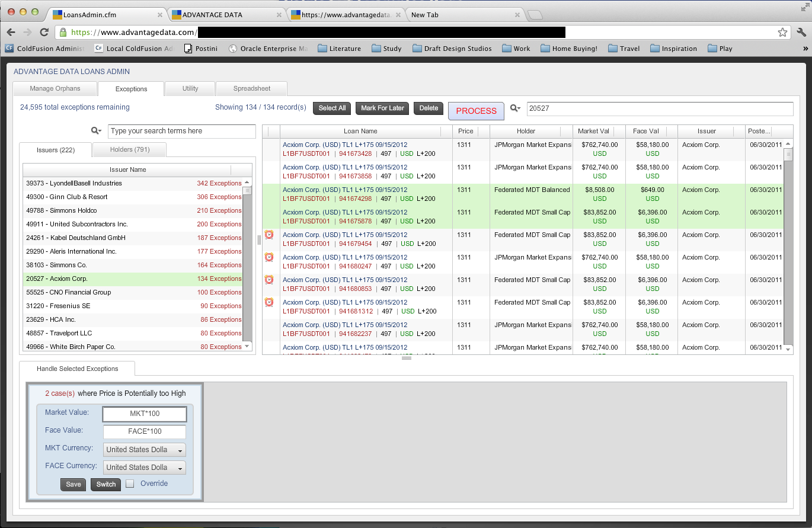The width and height of the screenshot is (812, 528).
Task: Select issuer 49300 - Ginn Club & Resort
Action: pyautogui.click(x=133, y=197)
